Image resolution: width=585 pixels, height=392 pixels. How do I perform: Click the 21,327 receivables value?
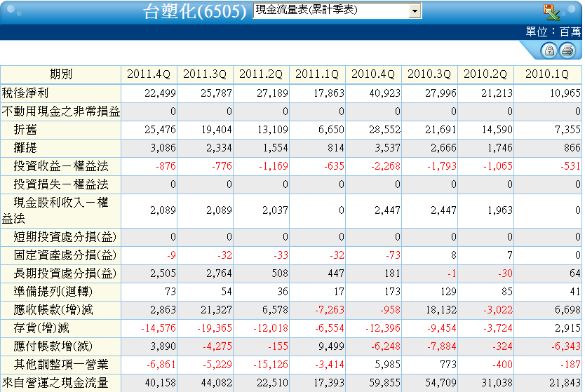click(x=216, y=310)
